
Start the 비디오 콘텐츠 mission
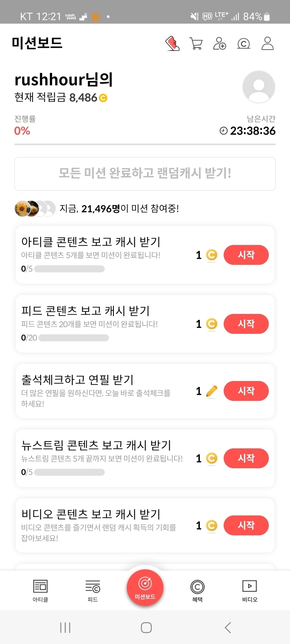pos(246,525)
